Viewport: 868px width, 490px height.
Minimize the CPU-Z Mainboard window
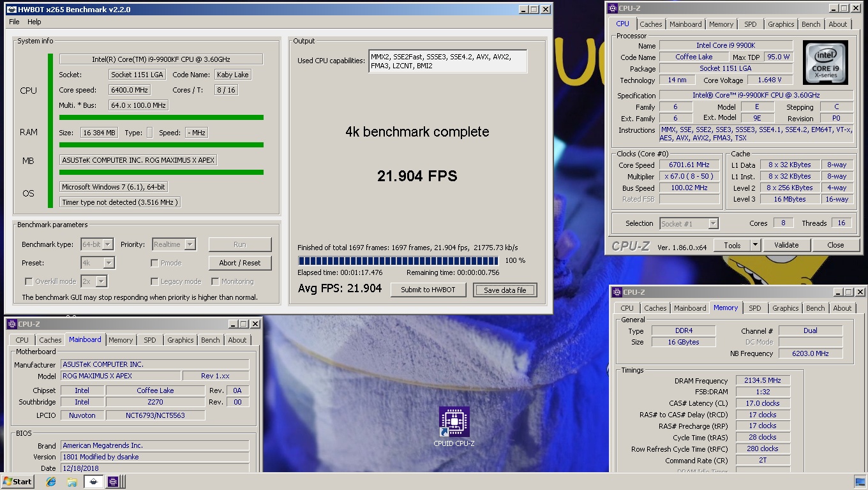click(232, 324)
